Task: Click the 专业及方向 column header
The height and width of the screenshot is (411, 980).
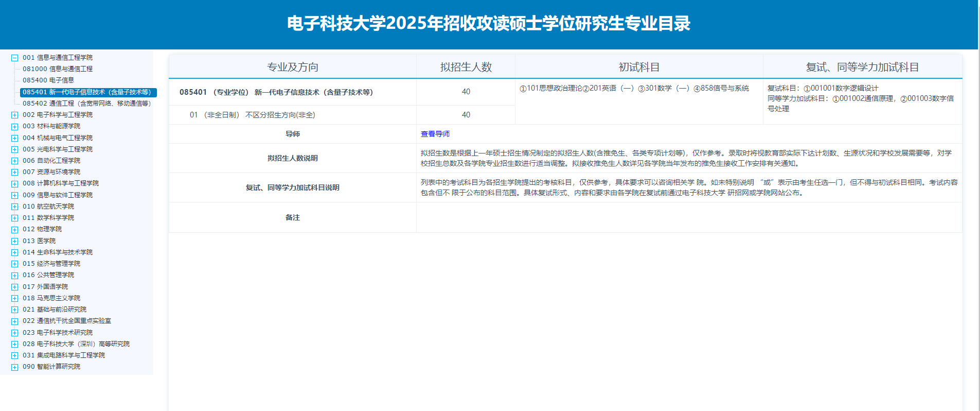Action: pos(293,67)
